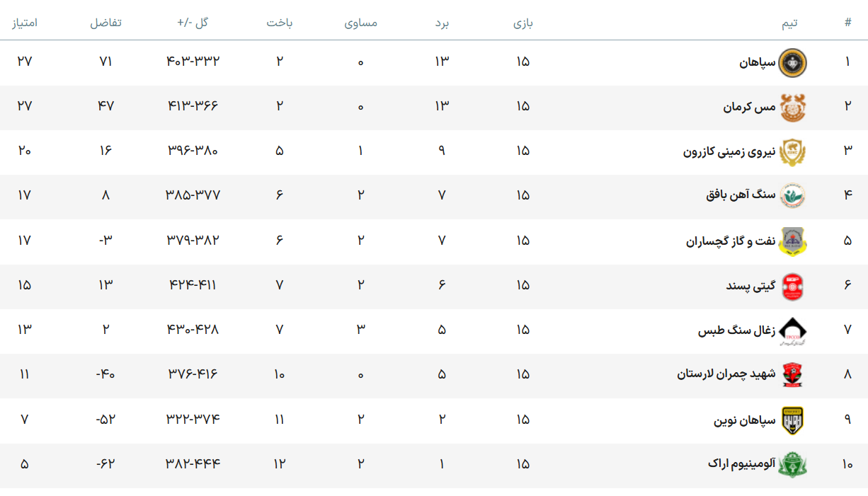
Task: Select the سپاهان نوین team logo
Action: pyautogui.click(x=793, y=420)
